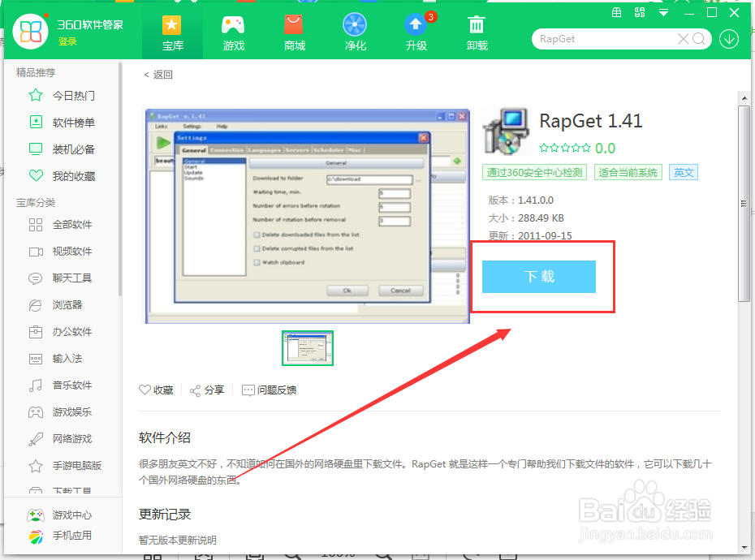Click the 音乐软件 note icon
This screenshot has width=755, height=560.
[x=36, y=386]
